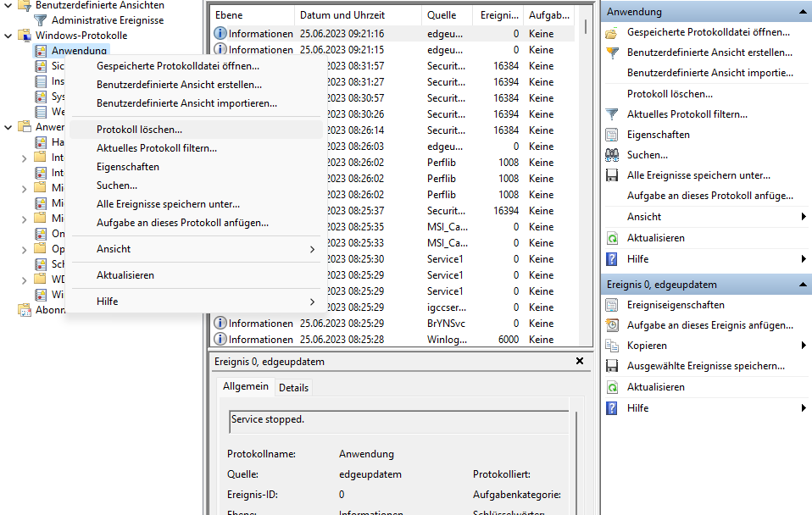
Task: Collapse the 'Ereignis 0, edgeupdatem' actions section
Action: (x=802, y=285)
